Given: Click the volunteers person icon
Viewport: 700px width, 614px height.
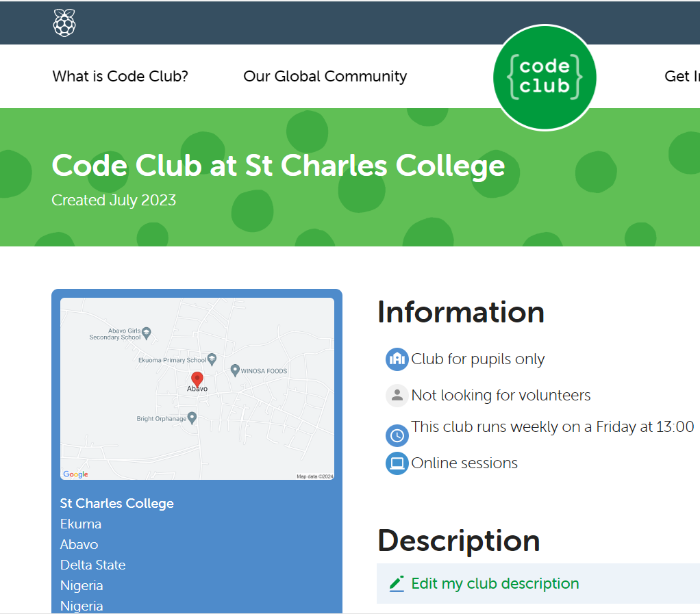Looking at the screenshot, I should pyautogui.click(x=397, y=396).
